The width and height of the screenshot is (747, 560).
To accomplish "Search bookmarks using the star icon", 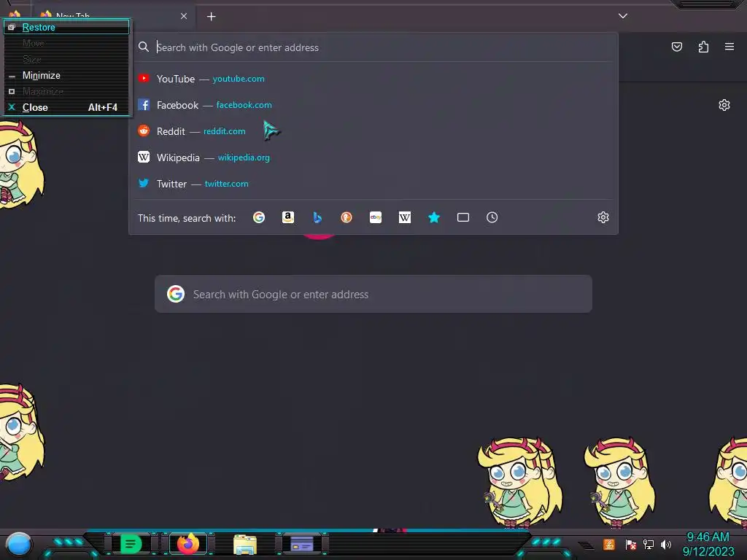I will tap(433, 217).
